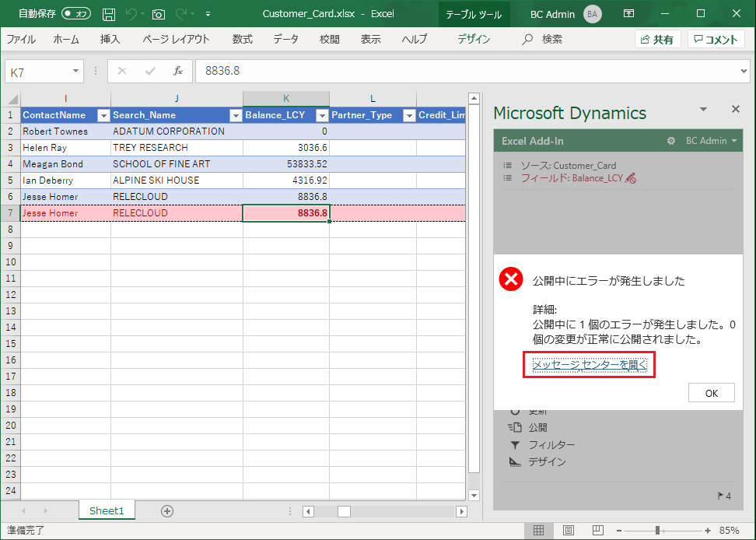Switch to Page Layout view icon
756x540 pixels.
tap(569, 531)
